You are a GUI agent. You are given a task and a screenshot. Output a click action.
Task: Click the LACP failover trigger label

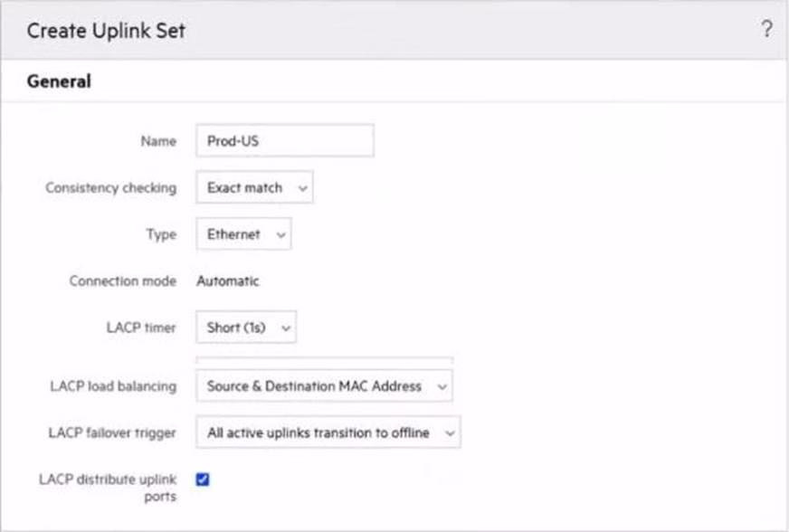(112, 432)
